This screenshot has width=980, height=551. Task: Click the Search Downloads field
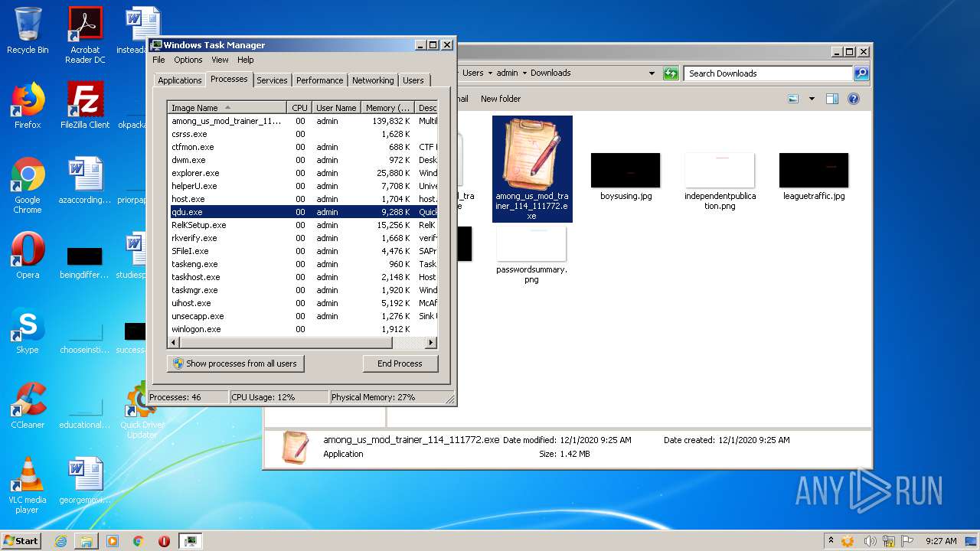pos(768,73)
